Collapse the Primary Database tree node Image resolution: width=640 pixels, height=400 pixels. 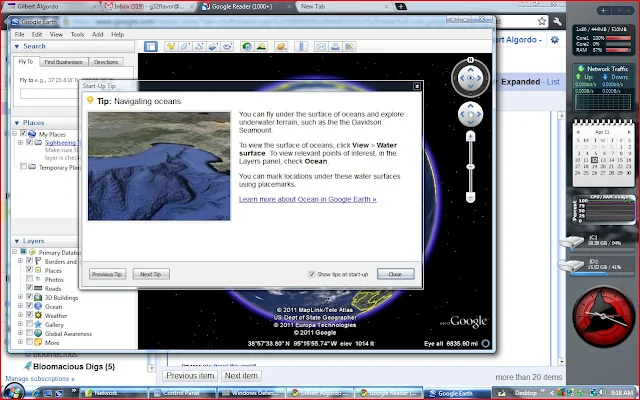[14, 252]
